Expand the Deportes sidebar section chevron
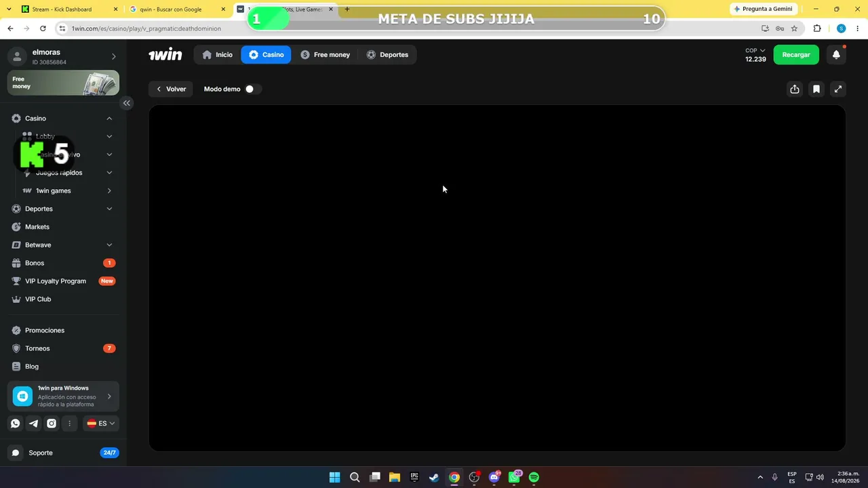Screen dimensions: 868x488 tap(109, 209)
